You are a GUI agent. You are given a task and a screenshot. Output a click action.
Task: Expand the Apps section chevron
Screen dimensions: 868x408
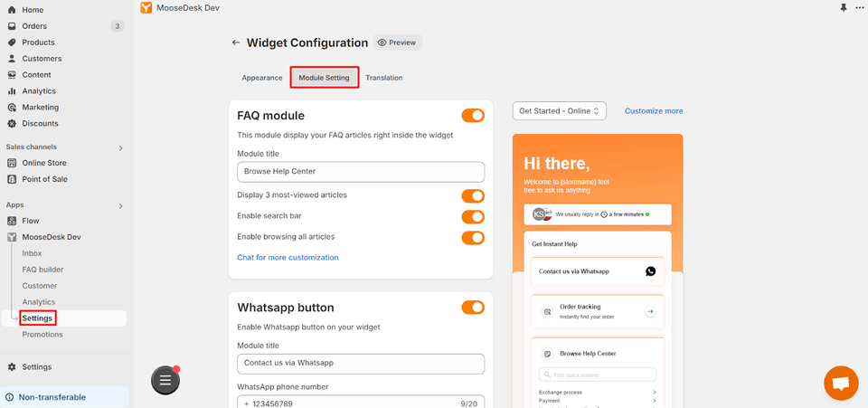[x=120, y=206]
